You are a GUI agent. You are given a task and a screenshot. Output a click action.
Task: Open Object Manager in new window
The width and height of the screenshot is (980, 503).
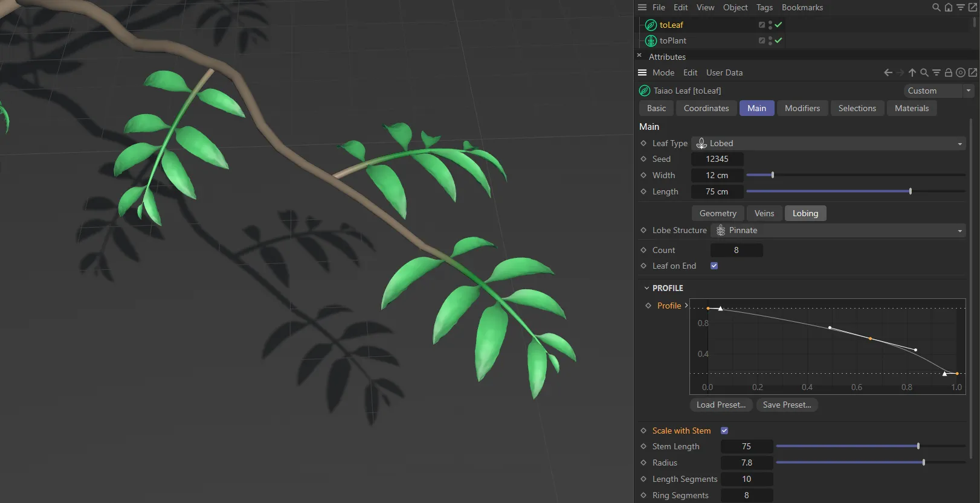tap(972, 7)
